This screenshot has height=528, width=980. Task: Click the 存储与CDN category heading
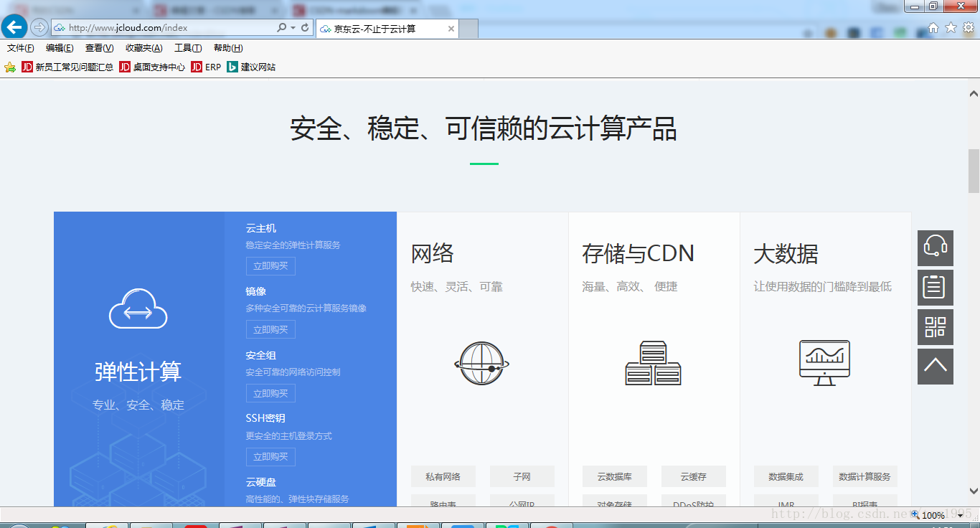pos(639,254)
